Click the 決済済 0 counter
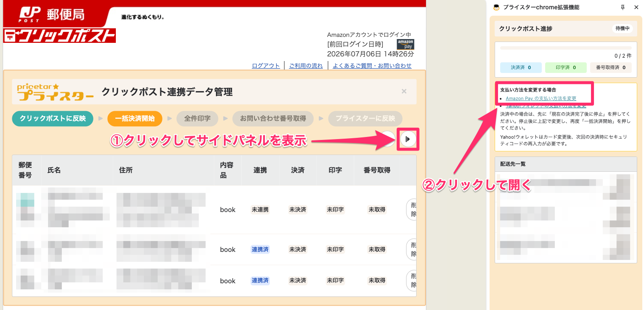 521,67
